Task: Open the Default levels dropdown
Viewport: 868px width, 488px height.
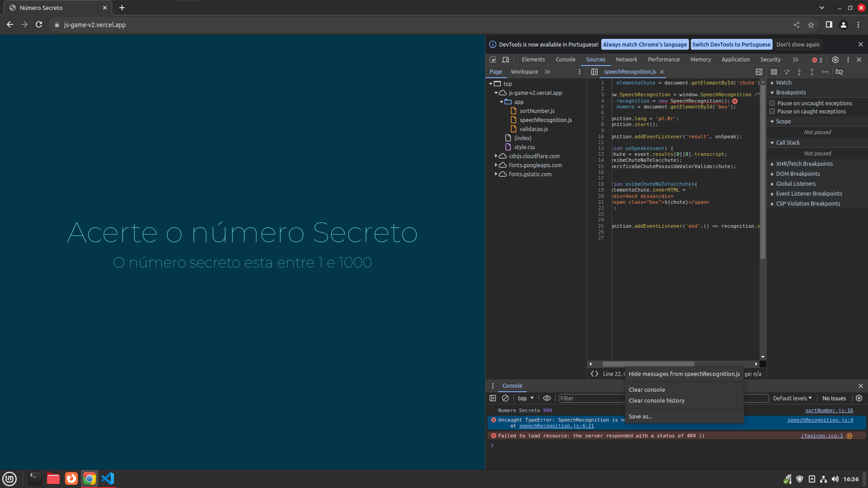Action: (x=791, y=398)
